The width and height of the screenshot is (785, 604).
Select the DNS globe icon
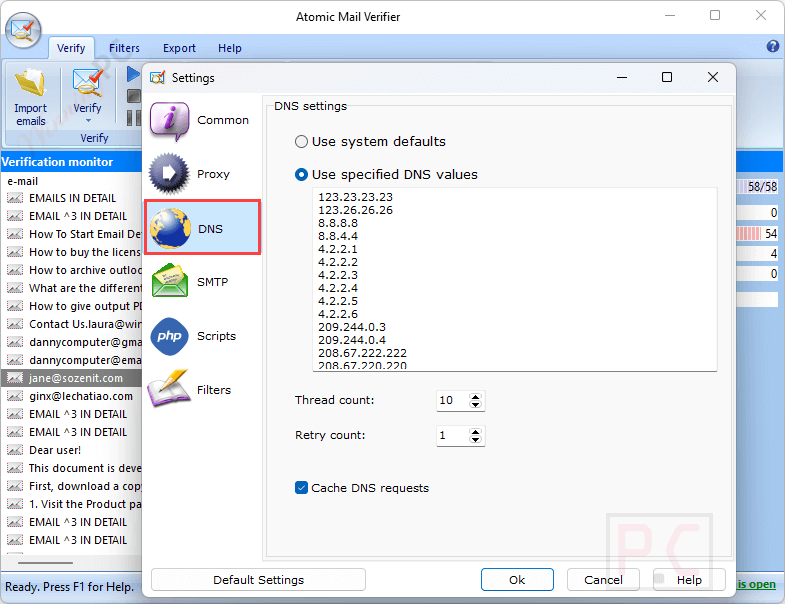[x=170, y=229]
